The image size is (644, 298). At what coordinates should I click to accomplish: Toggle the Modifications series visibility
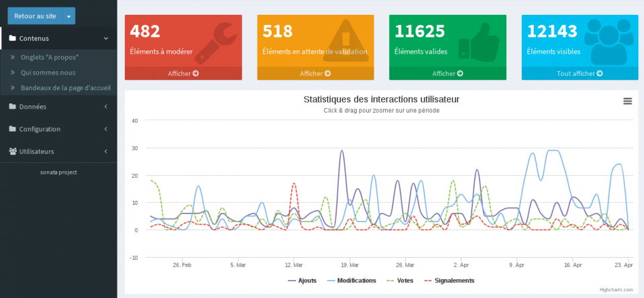pyautogui.click(x=351, y=281)
